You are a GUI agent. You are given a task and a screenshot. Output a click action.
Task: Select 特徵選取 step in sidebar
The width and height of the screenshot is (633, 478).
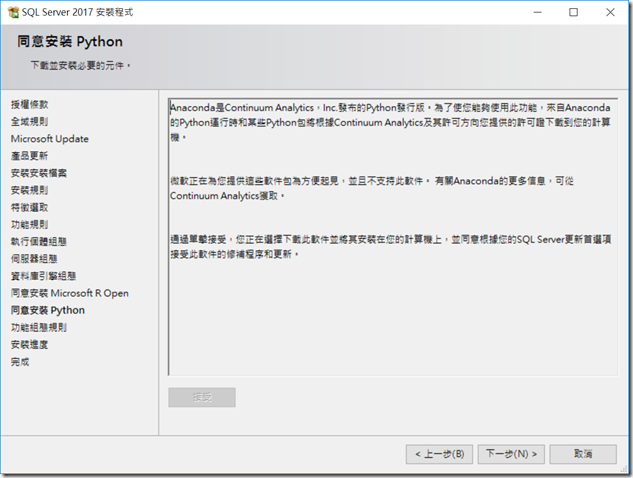pos(29,208)
